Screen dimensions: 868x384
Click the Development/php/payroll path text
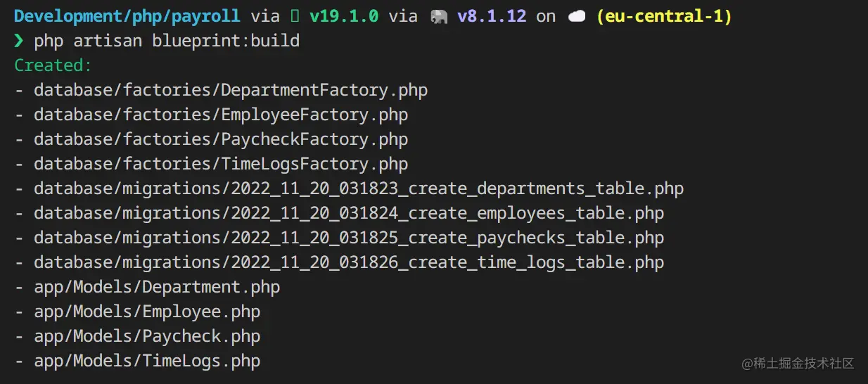(x=127, y=16)
